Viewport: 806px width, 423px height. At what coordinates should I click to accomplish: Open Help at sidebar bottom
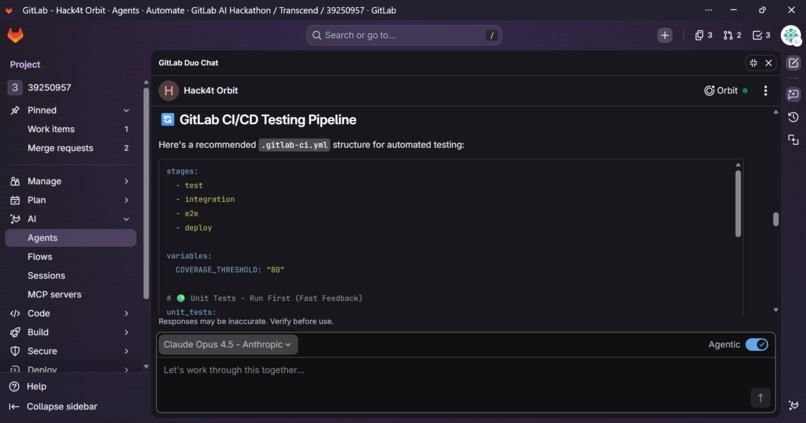click(x=28, y=387)
